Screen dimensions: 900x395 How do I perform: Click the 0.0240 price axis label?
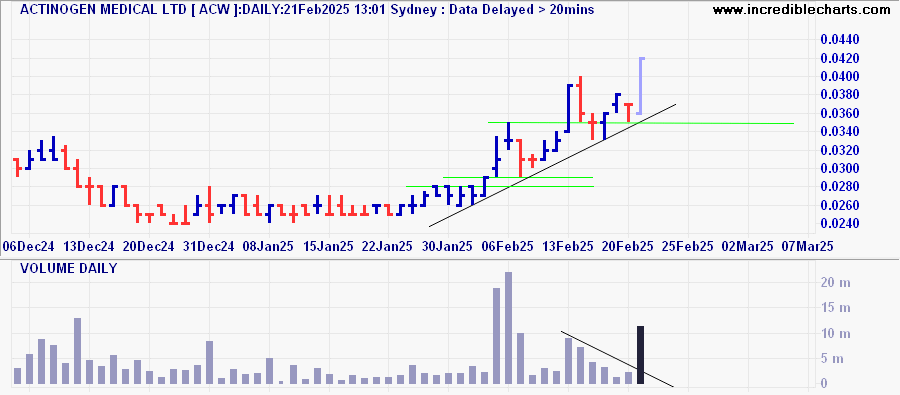(840, 223)
